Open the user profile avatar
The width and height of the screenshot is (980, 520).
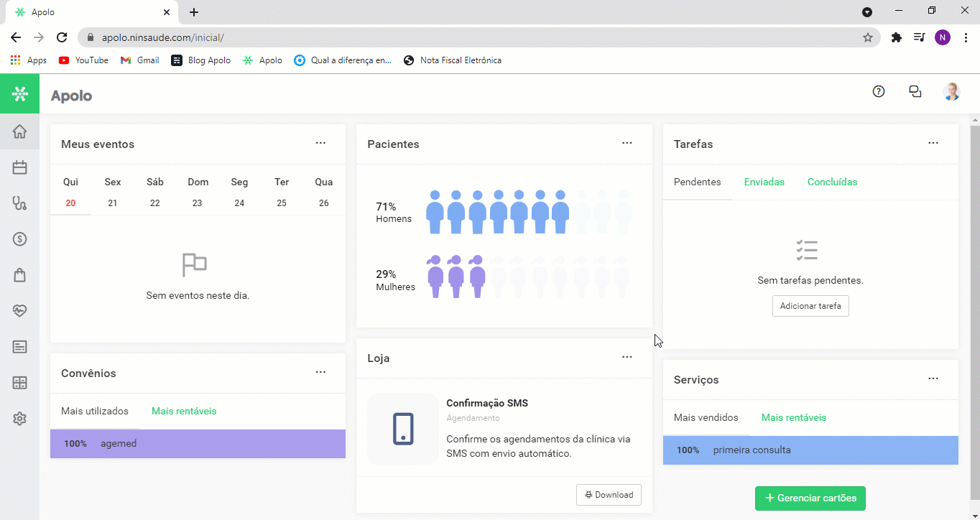(951, 91)
